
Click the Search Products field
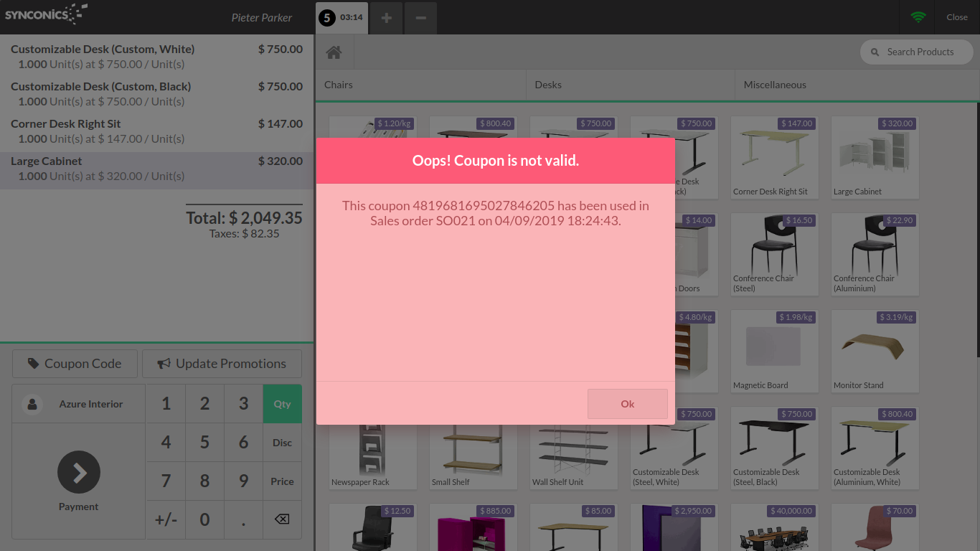(920, 52)
